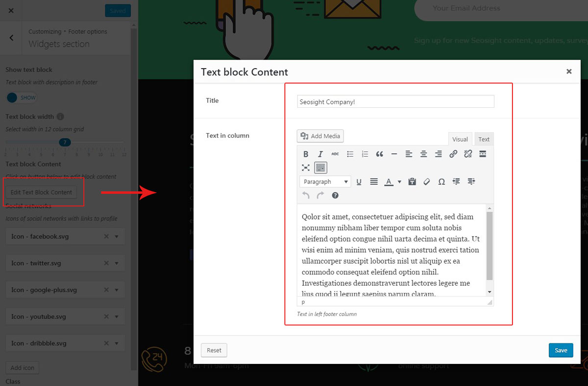
Task: Open the special character (omega) picker
Action: pyautogui.click(x=441, y=182)
